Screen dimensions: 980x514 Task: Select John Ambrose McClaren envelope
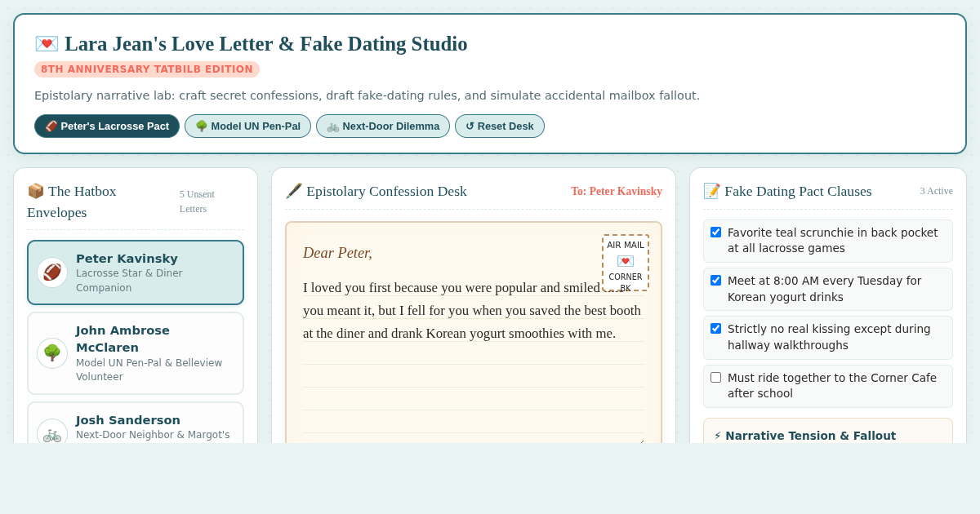(x=136, y=353)
